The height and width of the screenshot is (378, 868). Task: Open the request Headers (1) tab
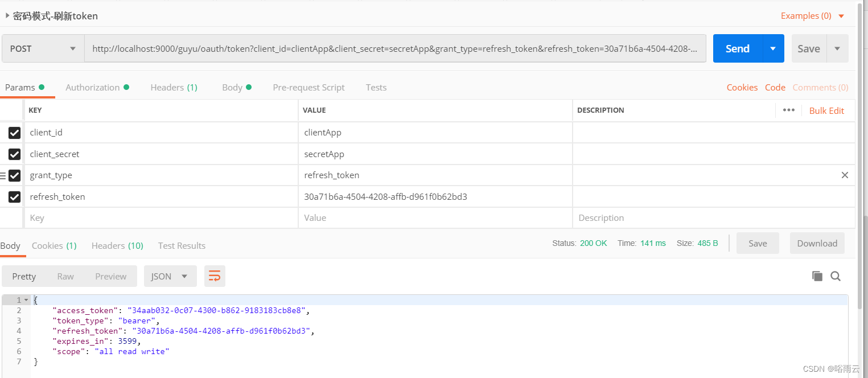[174, 88]
